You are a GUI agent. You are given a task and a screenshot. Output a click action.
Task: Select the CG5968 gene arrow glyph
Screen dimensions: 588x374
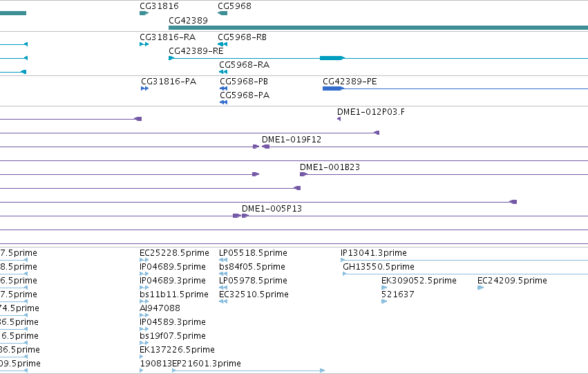point(222,13)
